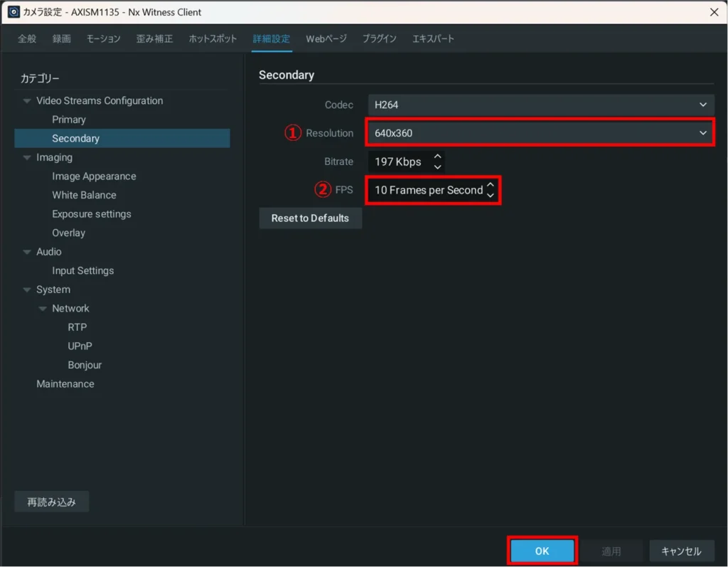The image size is (728, 567).
Task: Decrease FPS using the down arrow
Action: 490,196
